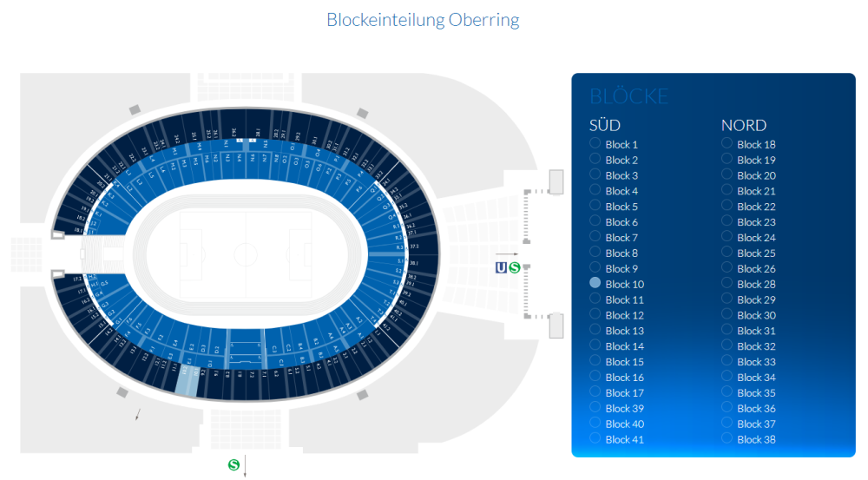Click the center circle of the football pitch
The image size is (868, 480).
pos(247,254)
